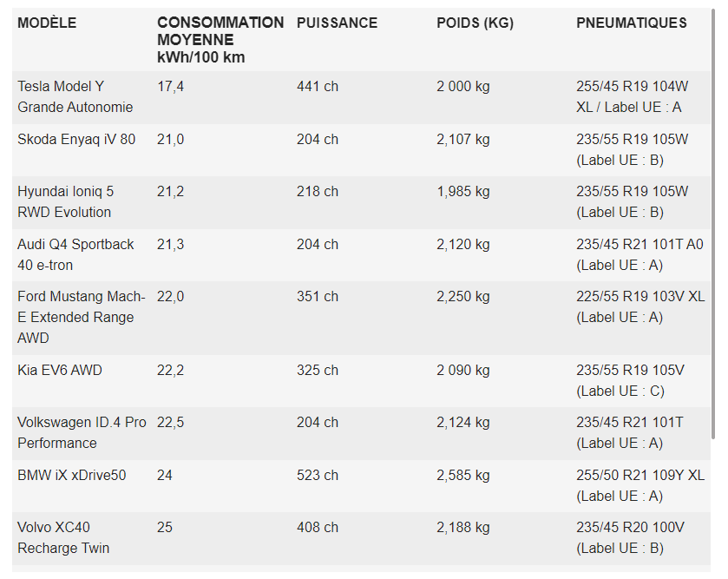Select the Tesla Model Y Grande Autonomie cell

[x=75, y=97]
